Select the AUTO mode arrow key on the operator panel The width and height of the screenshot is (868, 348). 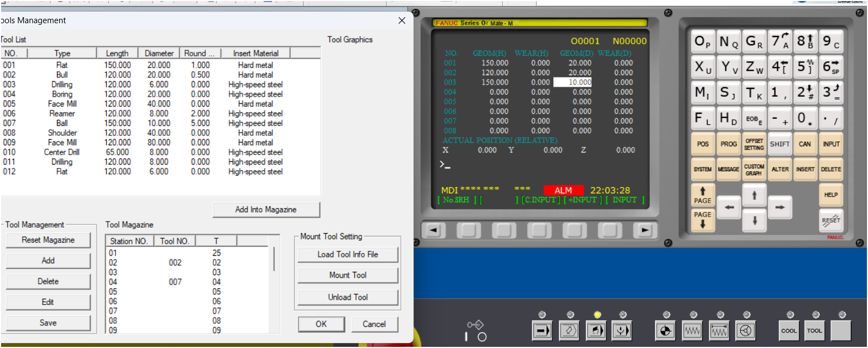tap(542, 331)
